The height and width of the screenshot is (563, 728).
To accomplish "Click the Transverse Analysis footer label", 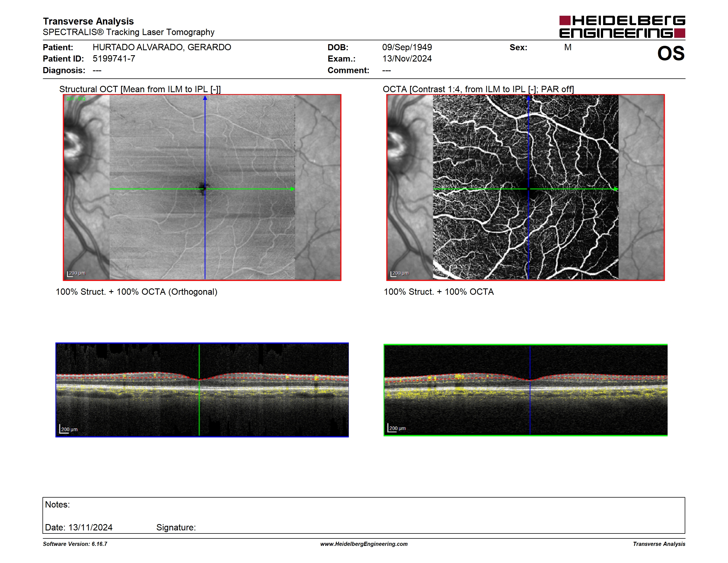I will pyautogui.click(x=659, y=544).
